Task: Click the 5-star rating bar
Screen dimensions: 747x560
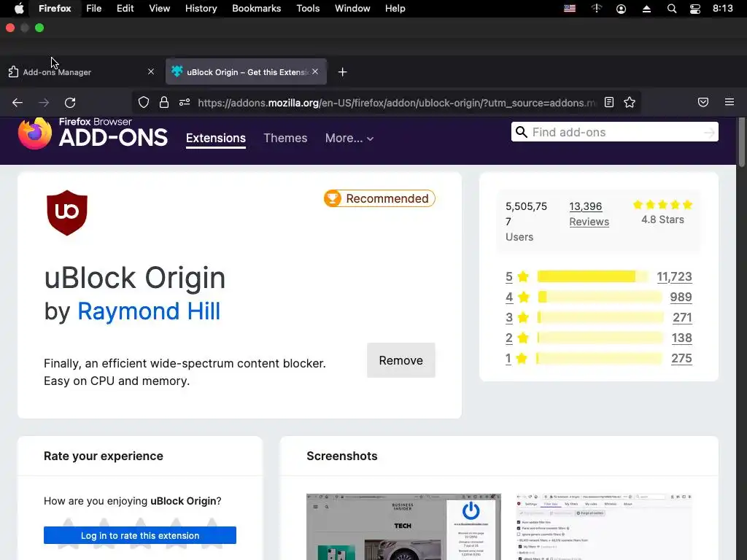Action: click(x=592, y=276)
